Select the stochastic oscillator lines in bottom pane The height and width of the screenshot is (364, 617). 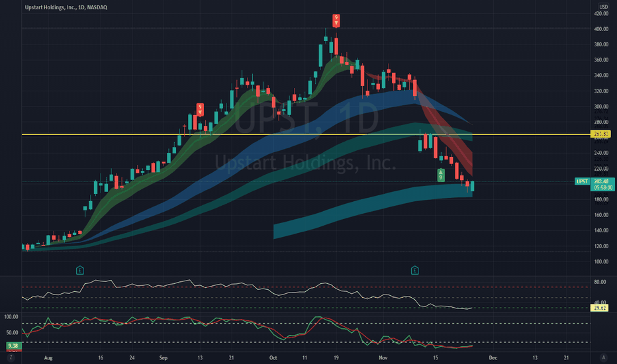247,332
